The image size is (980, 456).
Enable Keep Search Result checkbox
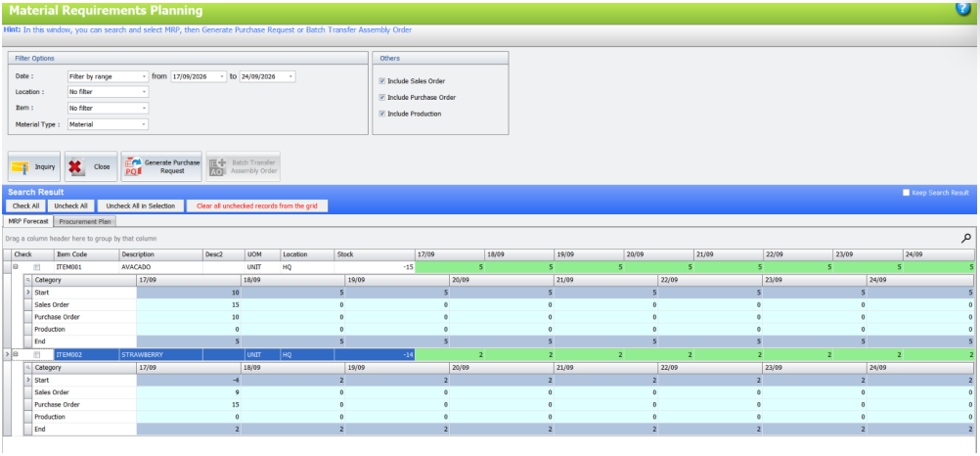pos(907,193)
